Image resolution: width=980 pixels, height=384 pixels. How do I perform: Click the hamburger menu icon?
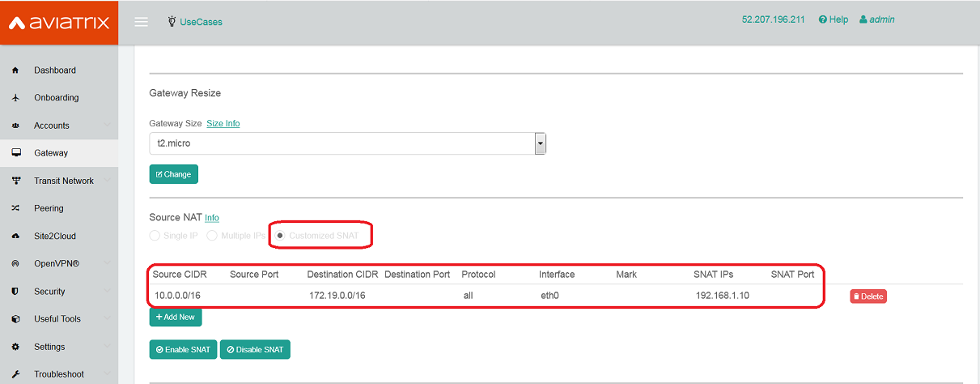point(141,22)
